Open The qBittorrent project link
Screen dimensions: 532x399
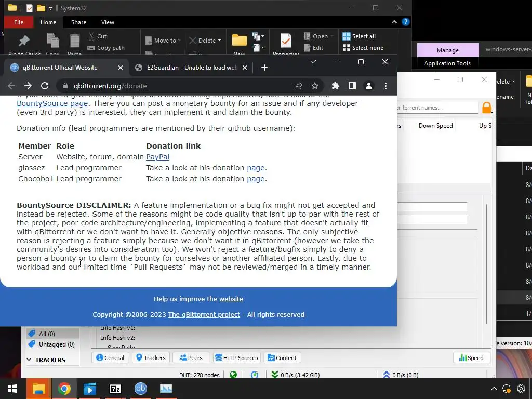[x=204, y=314]
